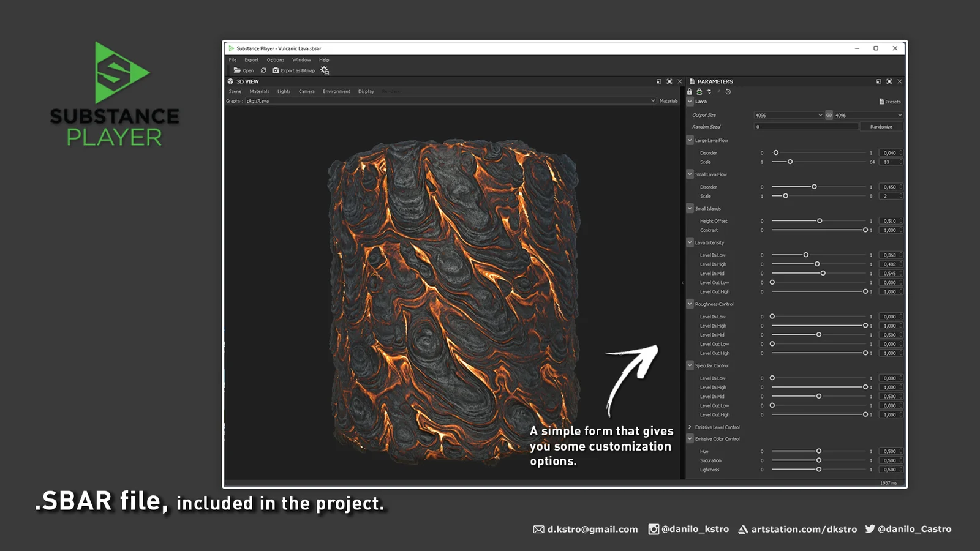Click the Export as Bitmap camera icon
The height and width of the screenshot is (551, 980).
(x=276, y=70)
